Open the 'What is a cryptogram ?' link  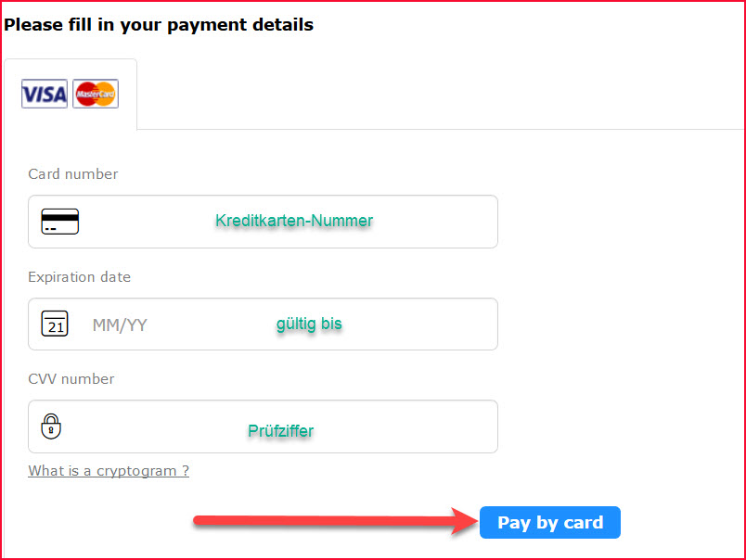click(109, 471)
